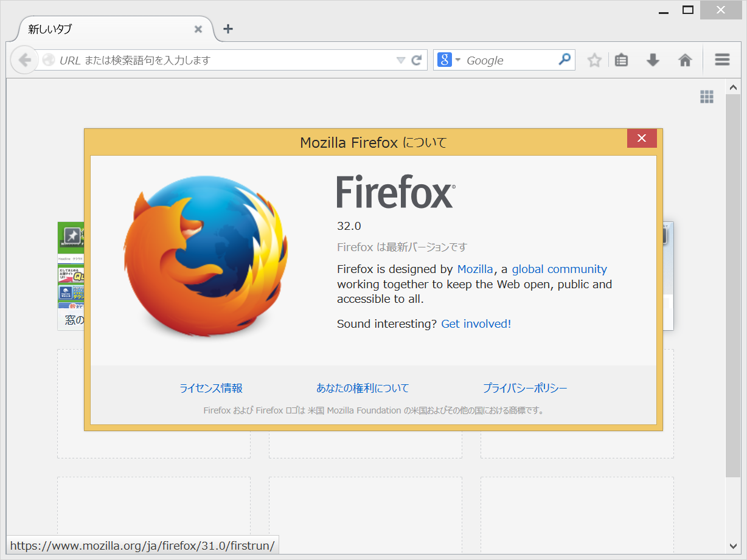Go to homepage using the home icon
The image size is (747, 560).
686,60
